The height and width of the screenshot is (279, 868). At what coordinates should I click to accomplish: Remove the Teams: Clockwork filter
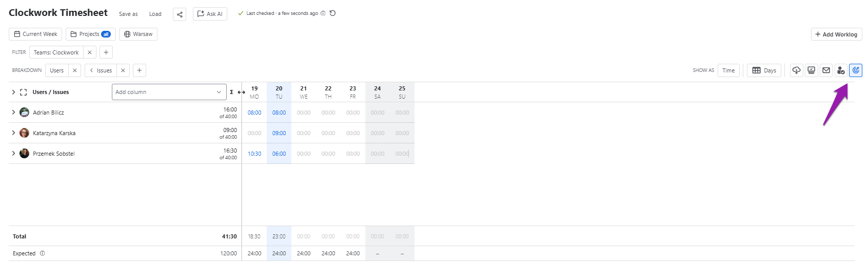90,52
